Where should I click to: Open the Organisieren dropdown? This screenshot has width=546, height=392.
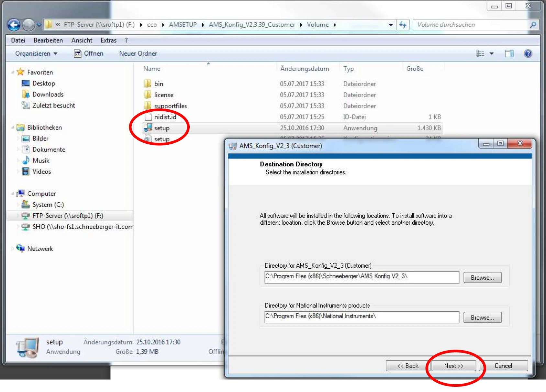[x=36, y=54]
